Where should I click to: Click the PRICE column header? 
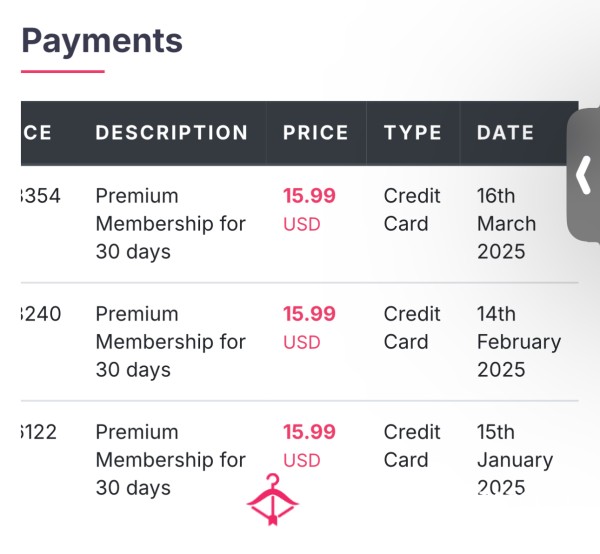click(x=316, y=133)
